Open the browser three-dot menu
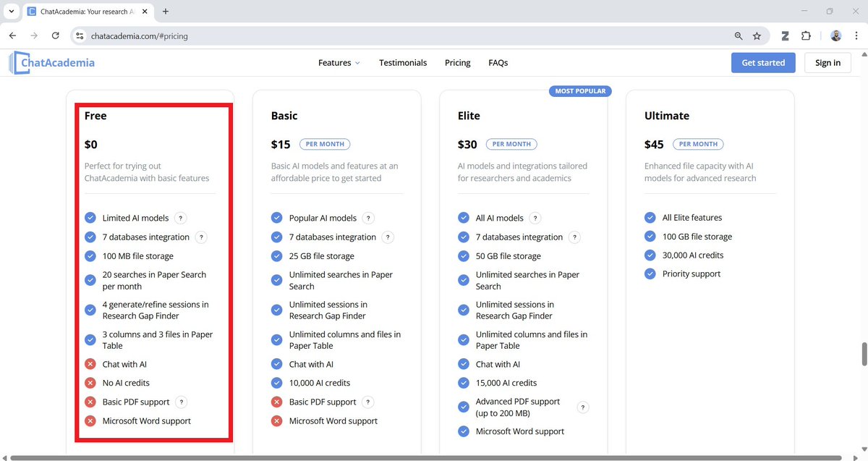 pos(858,35)
